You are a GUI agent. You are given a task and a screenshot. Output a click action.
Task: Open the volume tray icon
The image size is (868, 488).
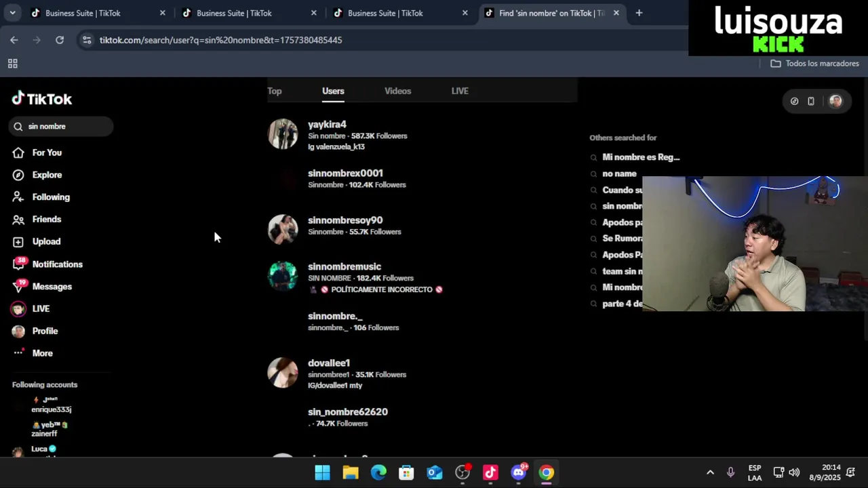(x=794, y=472)
